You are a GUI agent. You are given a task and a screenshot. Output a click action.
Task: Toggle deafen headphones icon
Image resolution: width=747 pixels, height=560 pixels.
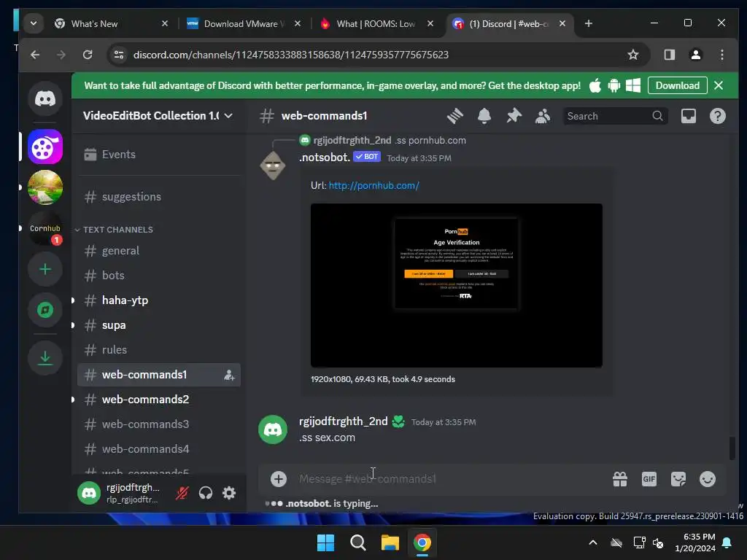205,493
